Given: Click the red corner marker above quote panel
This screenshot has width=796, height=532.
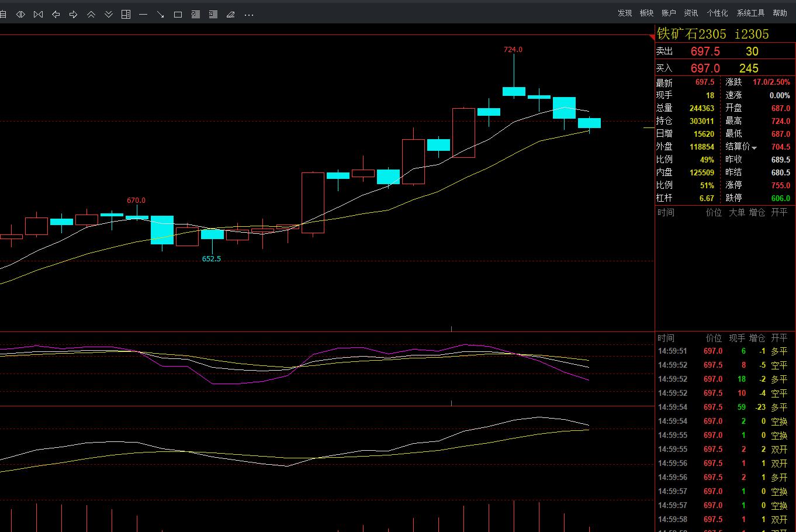Looking at the screenshot, I should [x=652, y=37].
